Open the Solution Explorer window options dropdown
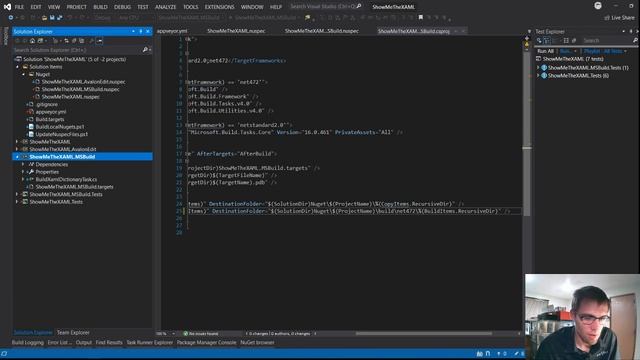 point(133,31)
